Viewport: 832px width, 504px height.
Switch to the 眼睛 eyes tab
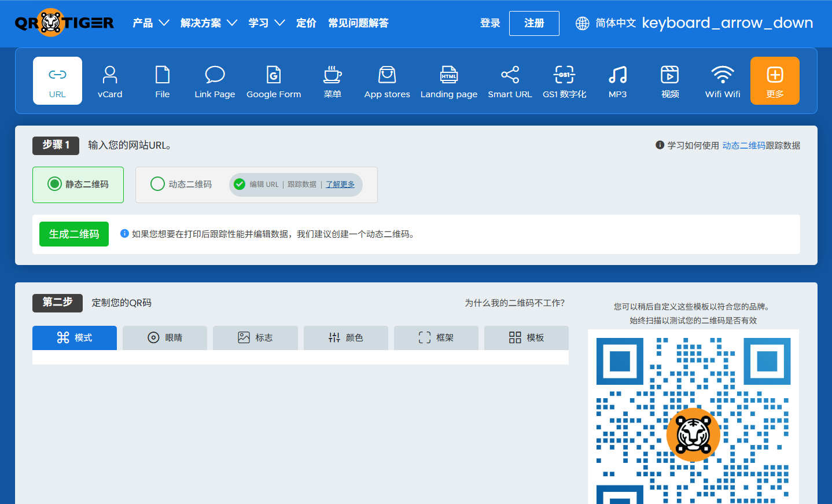pyautogui.click(x=165, y=338)
